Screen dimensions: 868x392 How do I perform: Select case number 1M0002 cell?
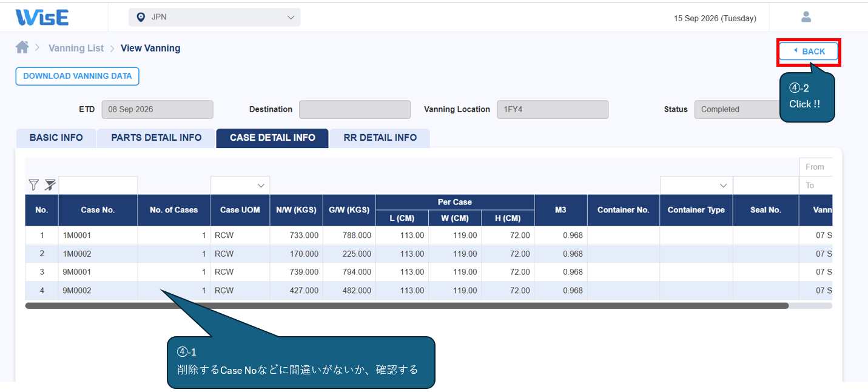98,254
